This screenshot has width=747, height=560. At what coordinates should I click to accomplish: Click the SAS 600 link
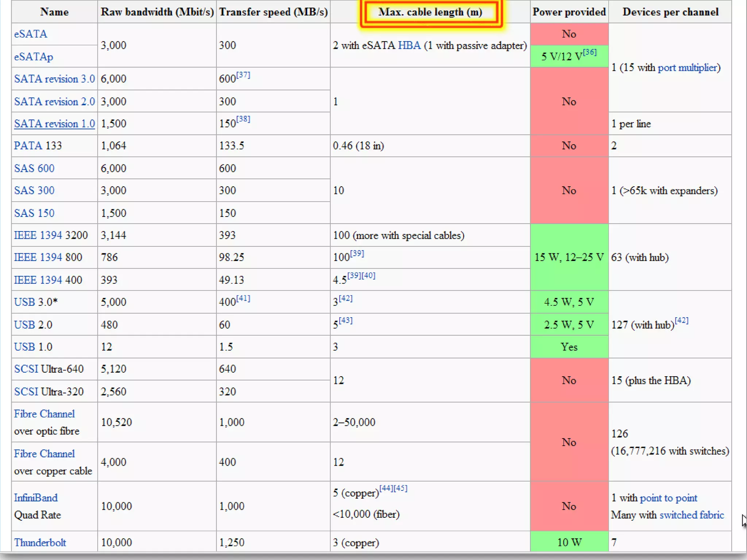click(34, 168)
